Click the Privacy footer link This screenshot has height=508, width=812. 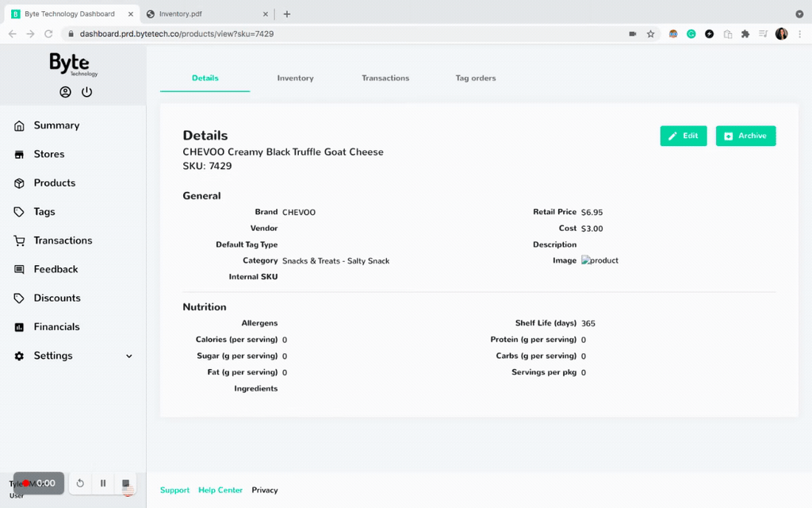[265, 491]
